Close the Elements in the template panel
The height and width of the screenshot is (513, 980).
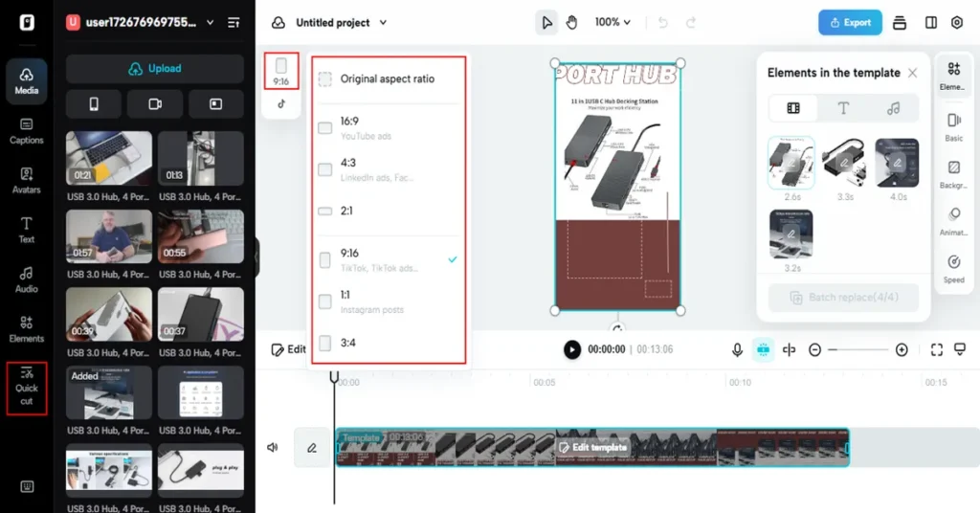(x=912, y=73)
